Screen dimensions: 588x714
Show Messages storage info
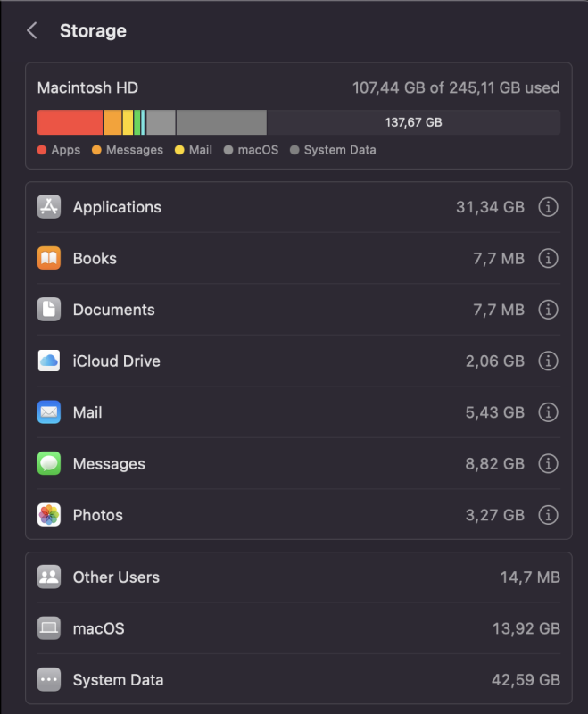[548, 463]
